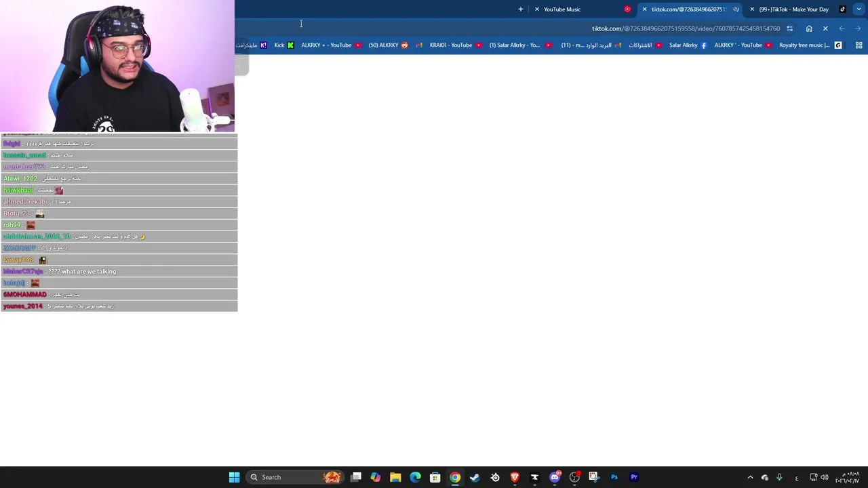Open OBS Studio from the taskbar
The image size is (868, 488).
click(x=574, y=477)
